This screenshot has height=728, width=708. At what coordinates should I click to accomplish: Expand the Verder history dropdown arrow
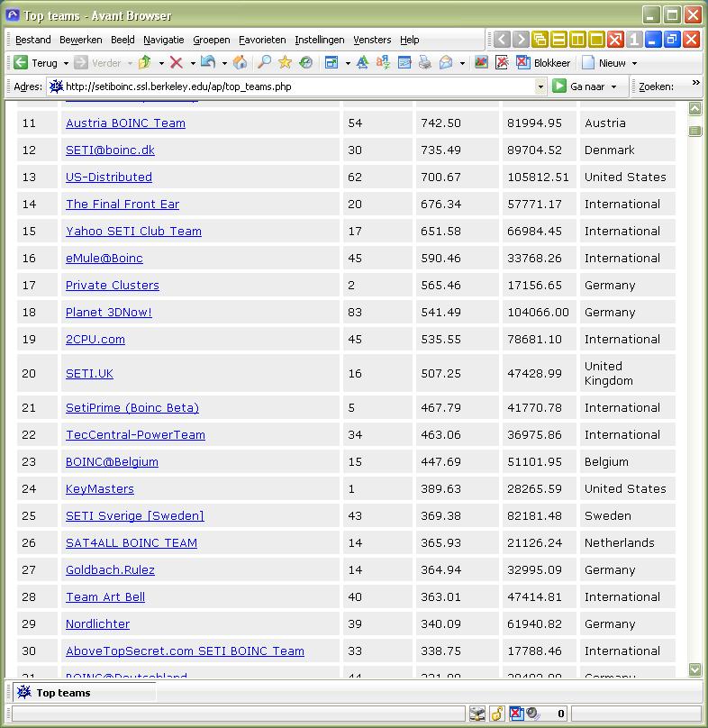point(130,63)
